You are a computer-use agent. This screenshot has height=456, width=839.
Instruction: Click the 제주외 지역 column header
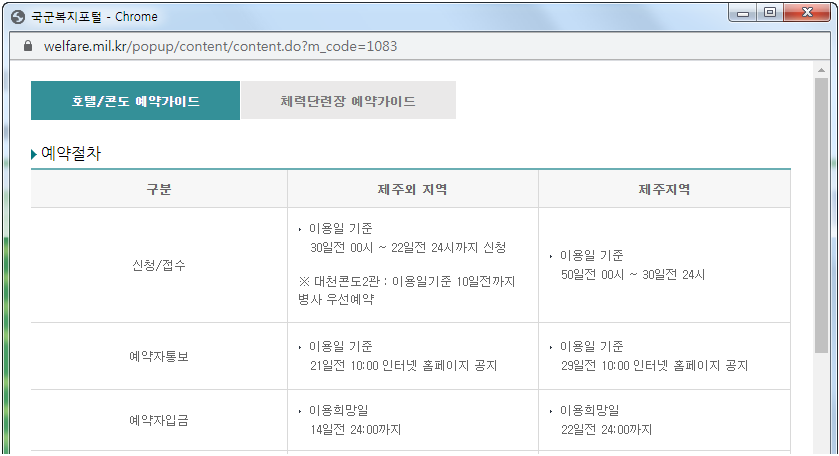(x=413, y=189)
